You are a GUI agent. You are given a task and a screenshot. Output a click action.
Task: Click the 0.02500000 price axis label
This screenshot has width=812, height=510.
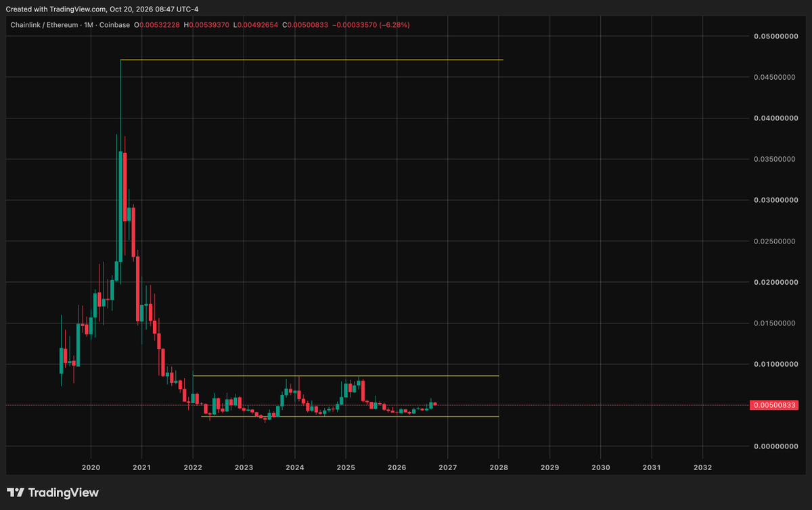tap(774, 241)
